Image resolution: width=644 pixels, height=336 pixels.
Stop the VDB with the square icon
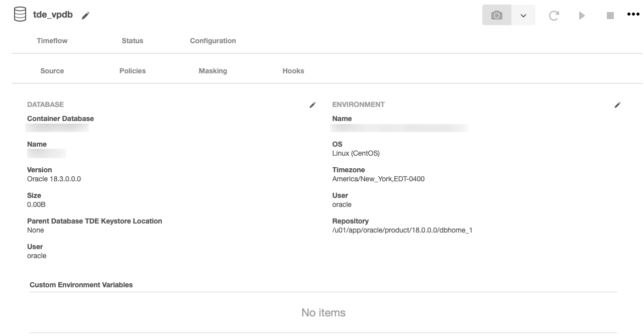(610, 16)
